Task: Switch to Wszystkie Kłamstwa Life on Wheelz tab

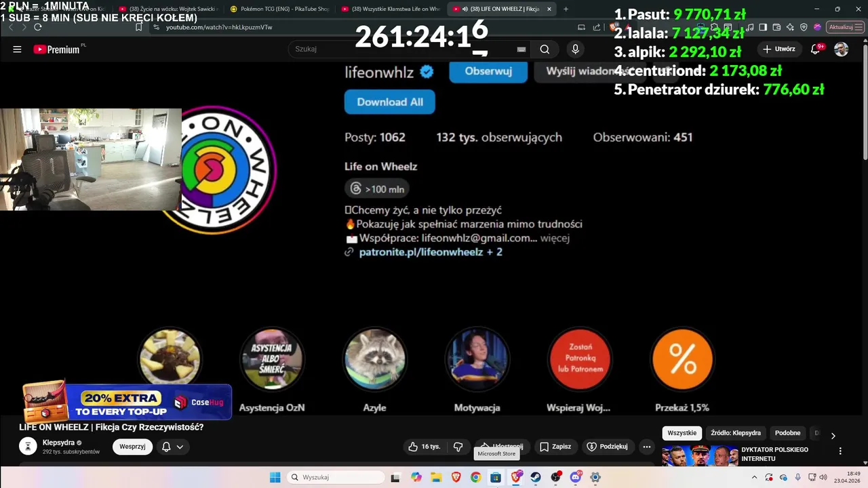Action: [x=391, y=9]
